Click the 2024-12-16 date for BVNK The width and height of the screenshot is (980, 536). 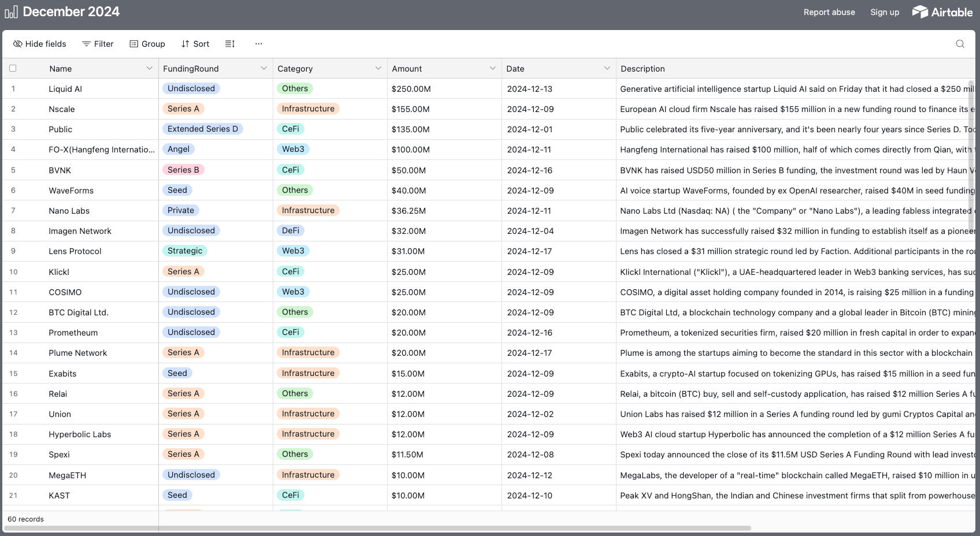pos(530,170)
